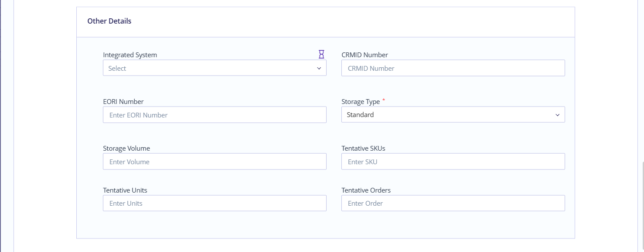Select the CRMID Number label
Viewport: 644px width, 252px height.
point(365,55)
